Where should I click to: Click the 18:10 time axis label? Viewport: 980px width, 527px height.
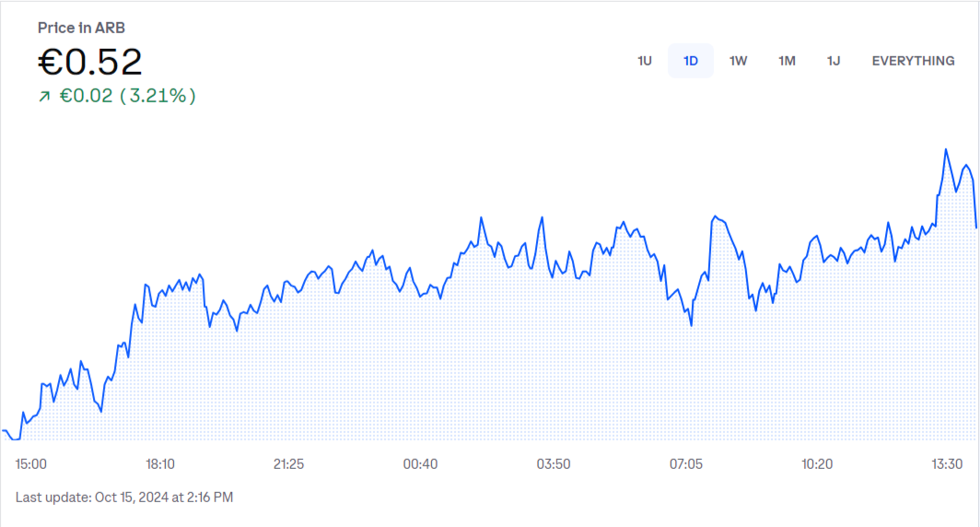pyautogui.click(x=160, y=463)
